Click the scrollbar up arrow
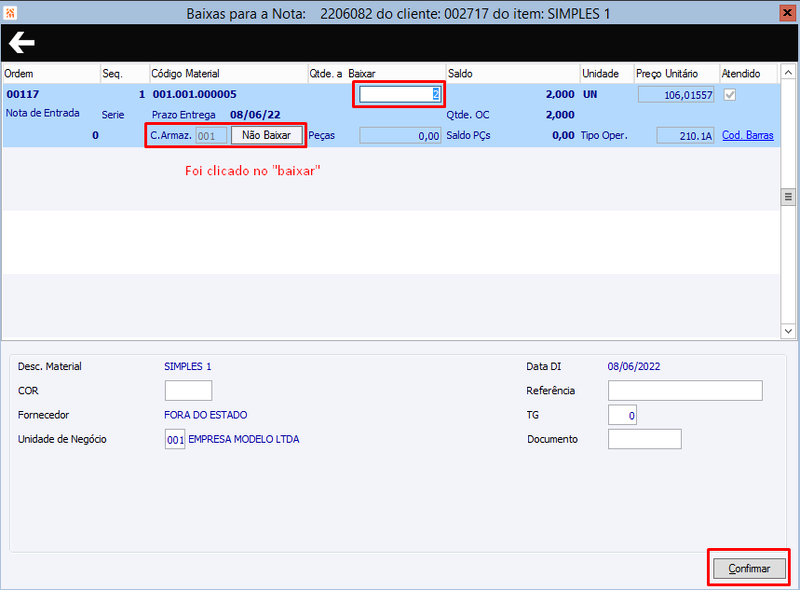800x590 pixels. [x=788, y=72]
